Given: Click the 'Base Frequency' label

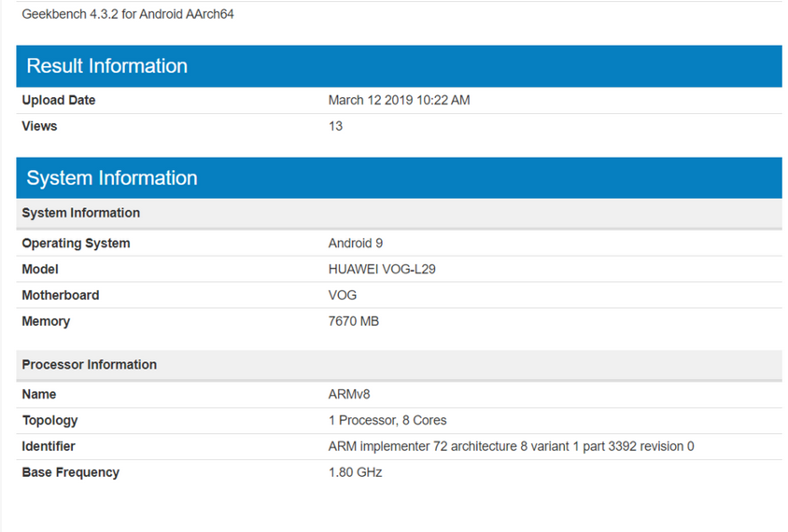Looking at the screenshot, I should pos(70,472).
